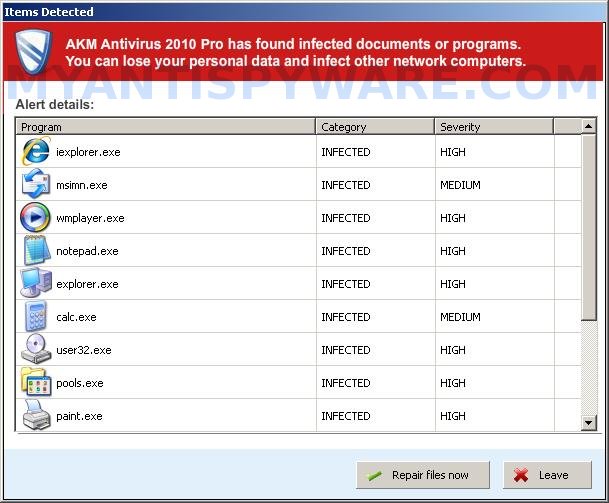
Task: Click the disc drive icon beside user32.exe
Action: click(36, 349)
